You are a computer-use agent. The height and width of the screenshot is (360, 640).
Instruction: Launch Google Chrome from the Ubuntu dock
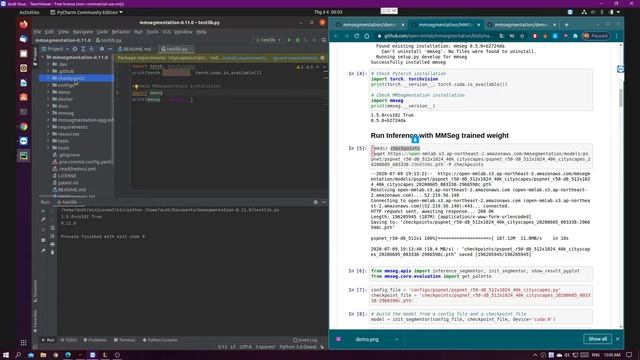[x=24, y=127]
